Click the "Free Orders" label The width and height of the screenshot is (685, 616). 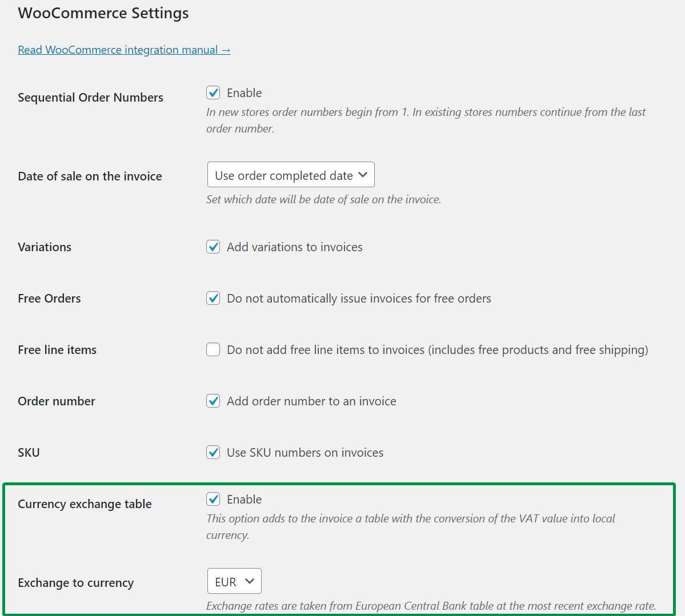pyautogui.click(x=49, y=298)
